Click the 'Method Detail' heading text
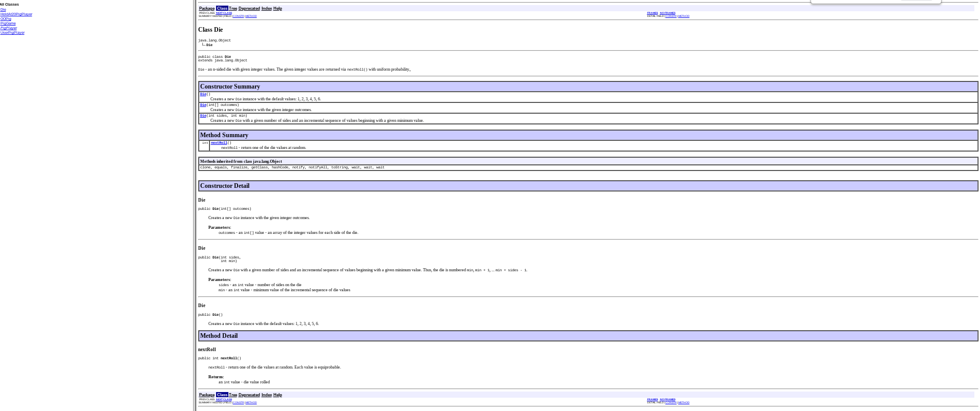The width and height of the screenshot is (980, 411). [219, 336]
